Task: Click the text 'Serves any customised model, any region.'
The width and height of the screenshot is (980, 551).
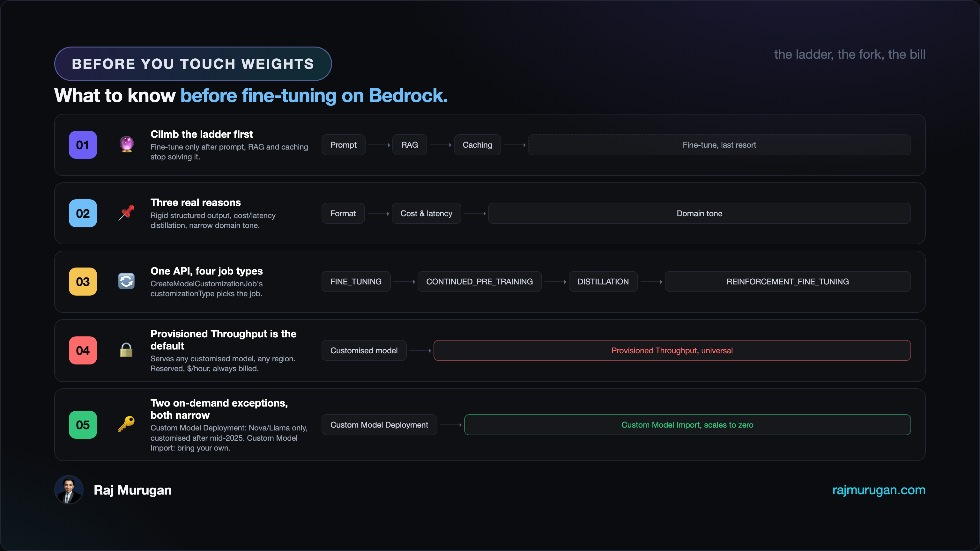Action: tap(223, 359)
